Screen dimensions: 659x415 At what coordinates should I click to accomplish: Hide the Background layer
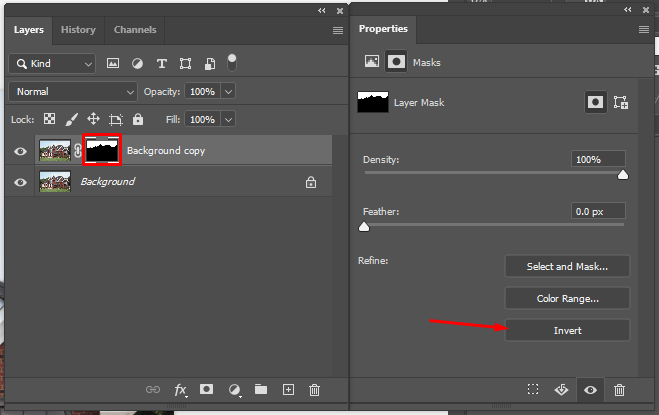tap(20, 182)
